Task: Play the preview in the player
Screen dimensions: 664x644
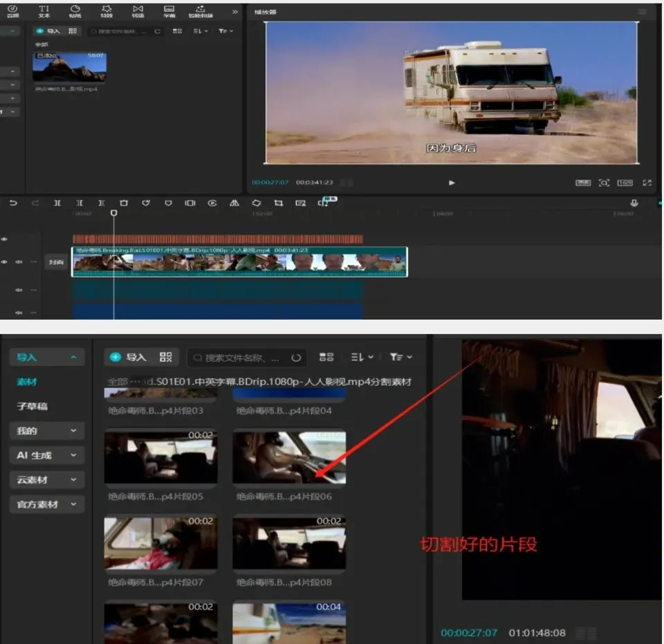Action: point(452,183)
